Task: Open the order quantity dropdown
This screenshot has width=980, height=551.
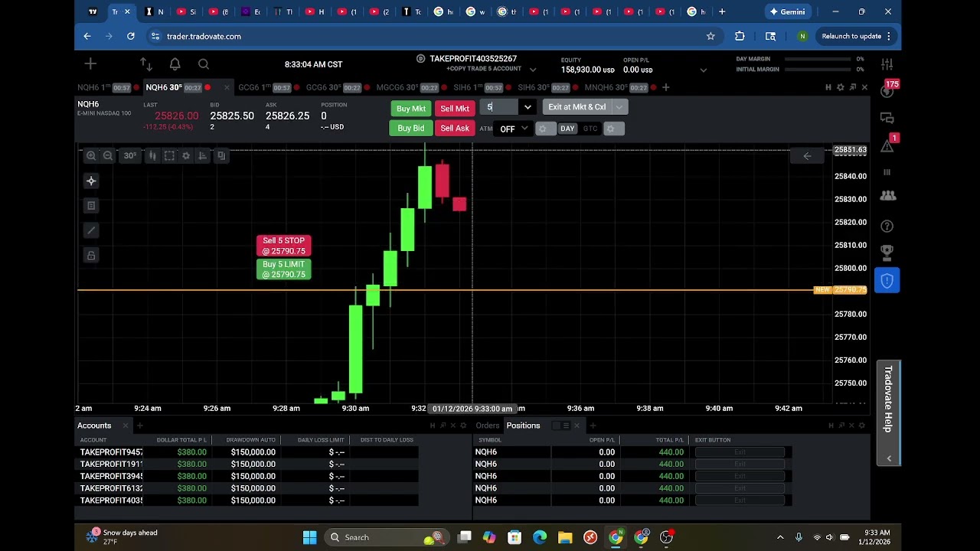Action: [x=528, y=107]
